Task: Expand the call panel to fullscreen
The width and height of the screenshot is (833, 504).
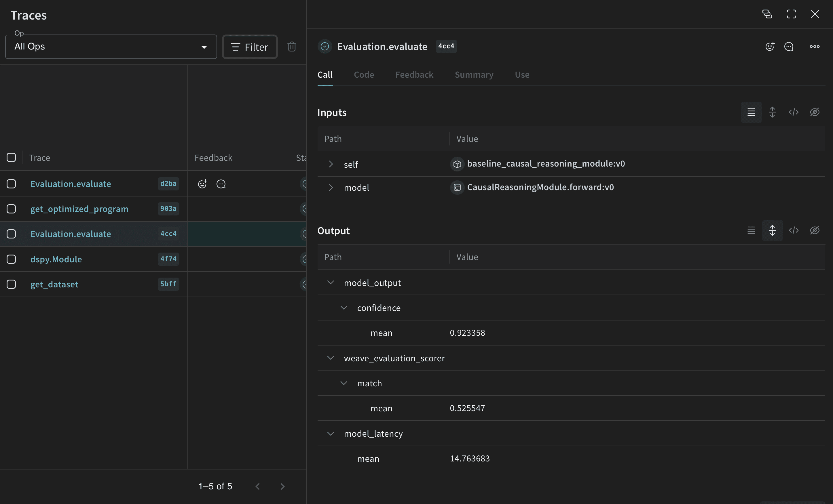Action: click(x=791, y=14)
